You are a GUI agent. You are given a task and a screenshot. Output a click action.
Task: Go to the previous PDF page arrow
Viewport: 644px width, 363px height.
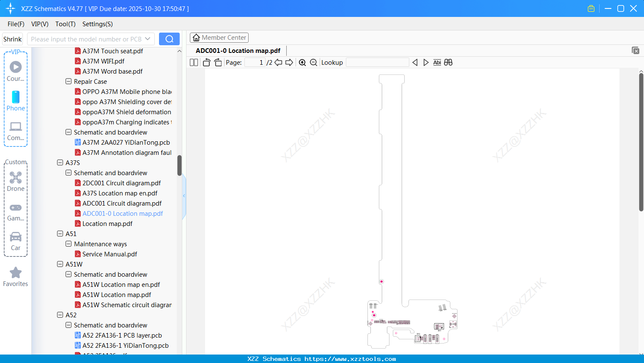(278, 63)
